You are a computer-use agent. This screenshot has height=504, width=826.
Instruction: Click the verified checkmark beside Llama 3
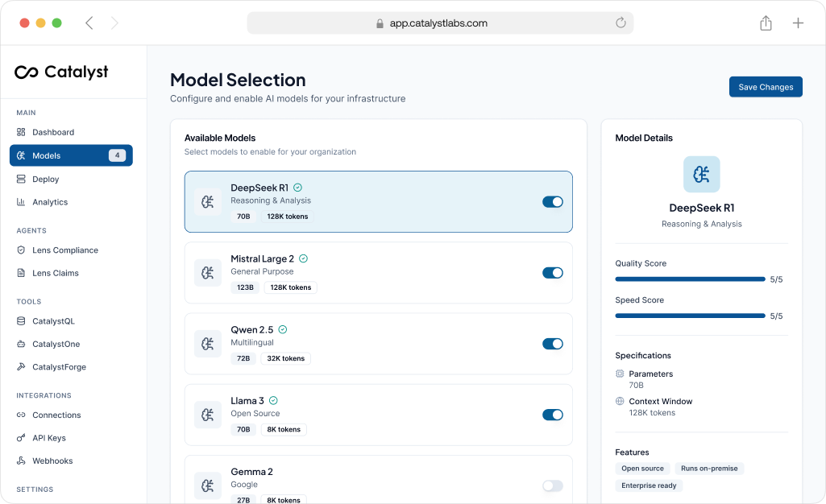(x=273, y=401)
